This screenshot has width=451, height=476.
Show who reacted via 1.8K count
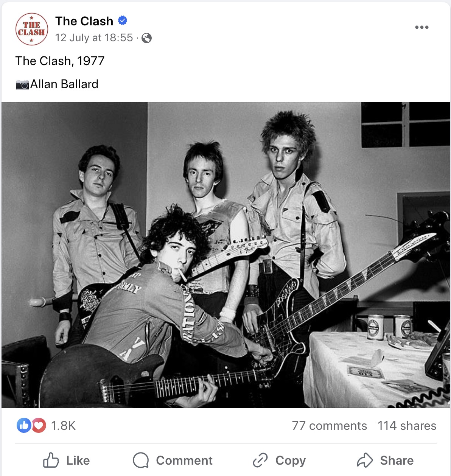coord(63,426)
